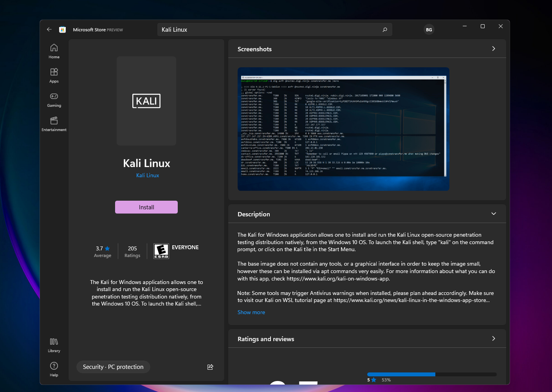Click the Ratings and reviews heading
This screenshot has width=552, height=392.
(x=266, y=339)
